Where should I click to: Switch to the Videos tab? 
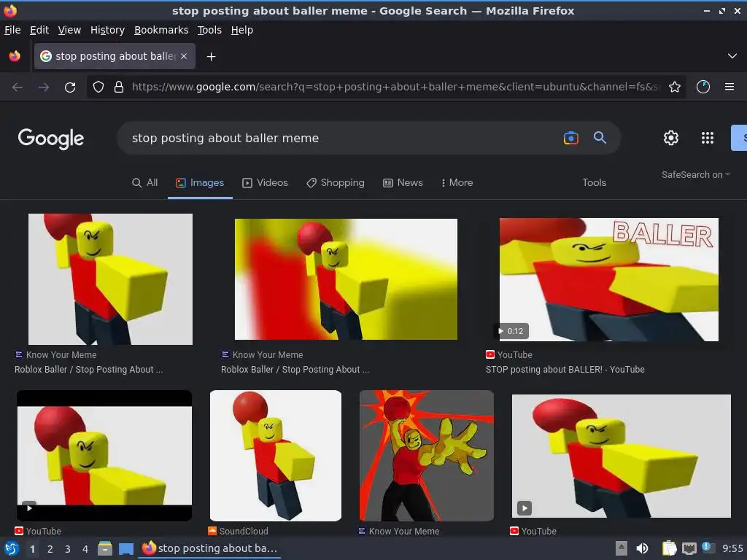266,183
